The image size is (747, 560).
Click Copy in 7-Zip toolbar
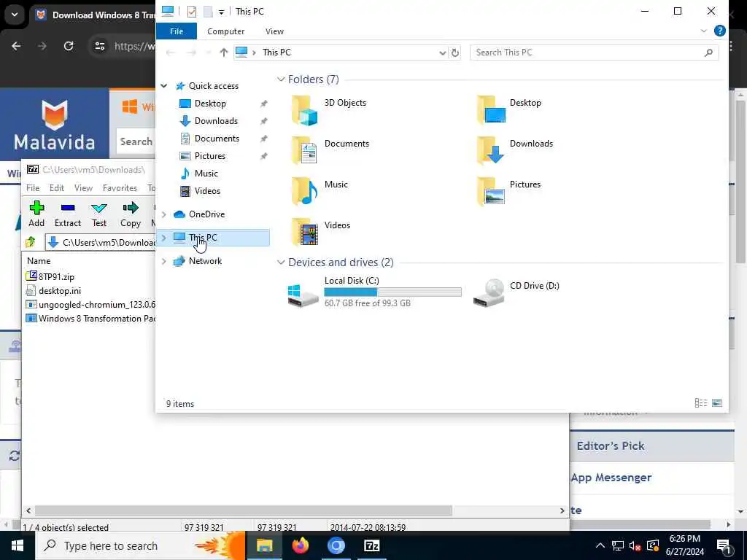[130, 214]
